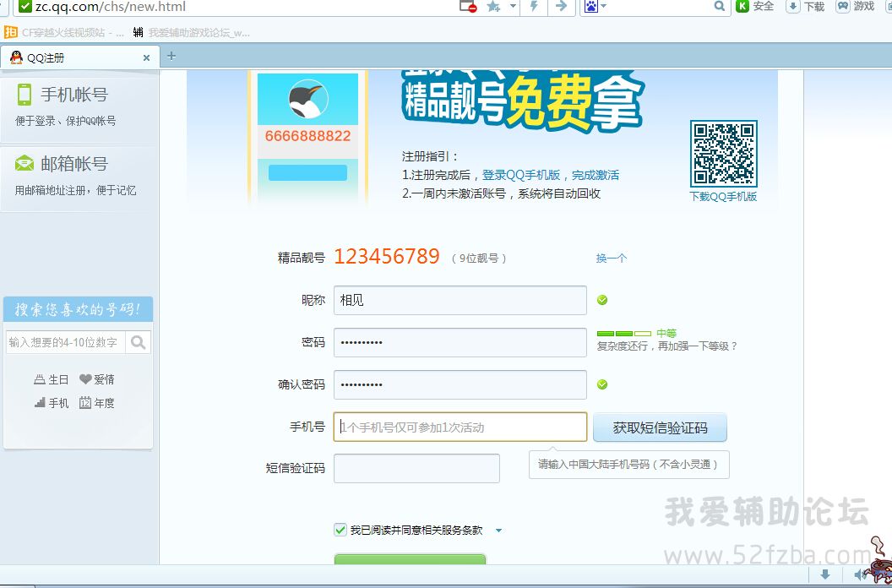The image size is (892, 588).
Task: Click the 下载QQ手机版 link
Action: pos(723,196)
